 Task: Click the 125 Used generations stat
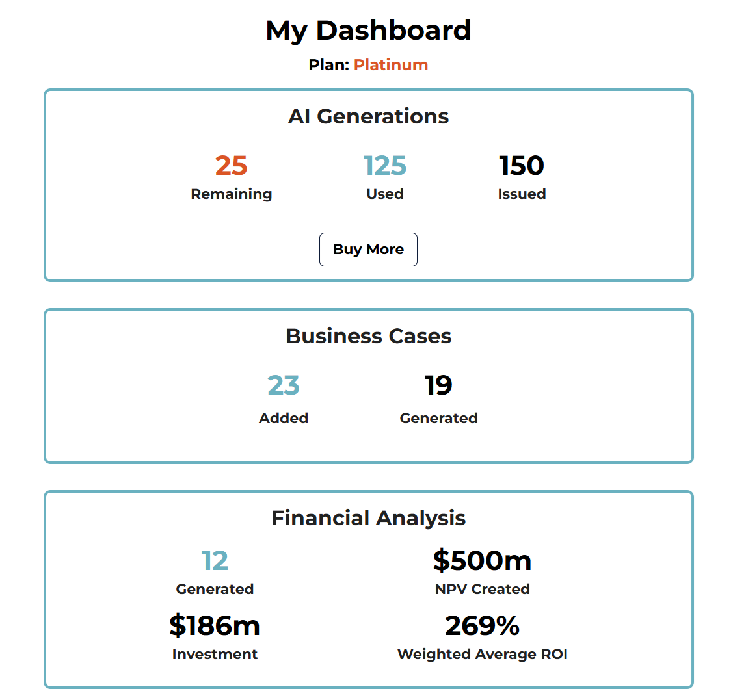[x=384, y=166]
